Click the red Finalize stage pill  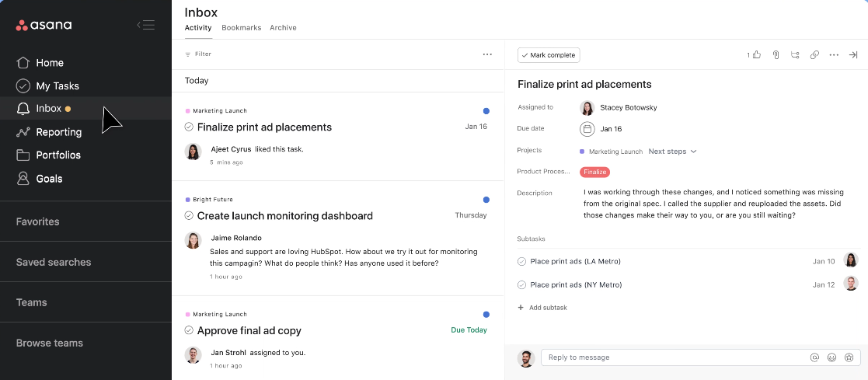click(594, 172)
